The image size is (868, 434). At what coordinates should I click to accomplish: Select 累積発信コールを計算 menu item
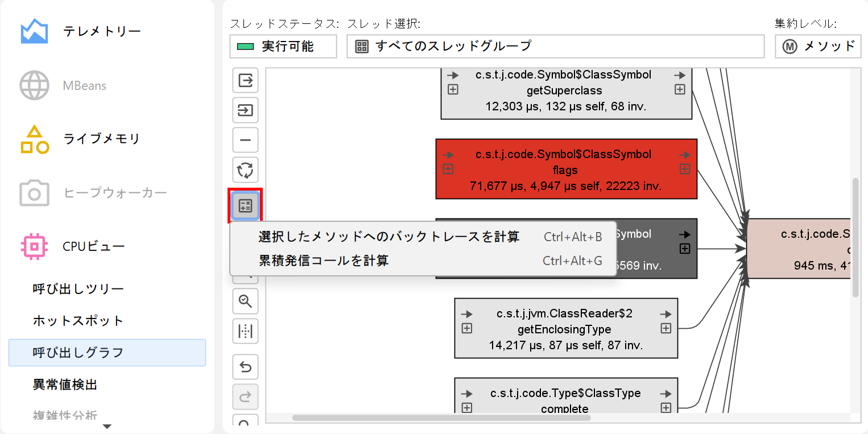click(324, 261)
